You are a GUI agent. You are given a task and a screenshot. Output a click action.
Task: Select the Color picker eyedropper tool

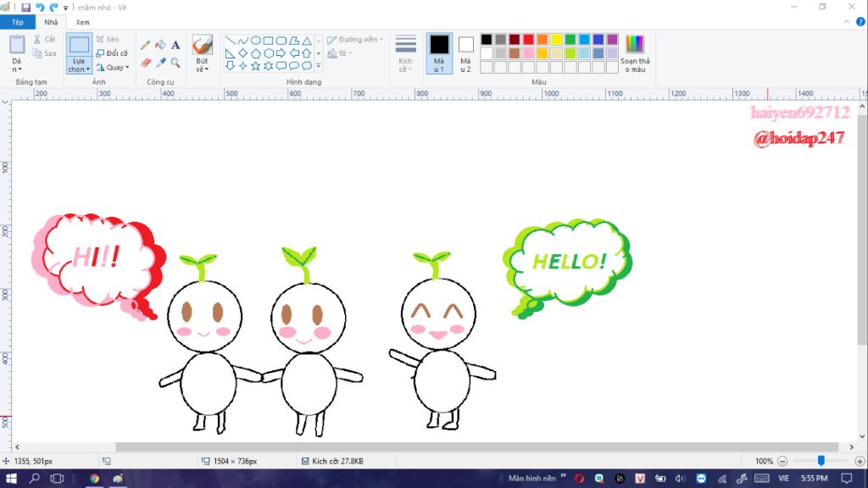[160, 63]
